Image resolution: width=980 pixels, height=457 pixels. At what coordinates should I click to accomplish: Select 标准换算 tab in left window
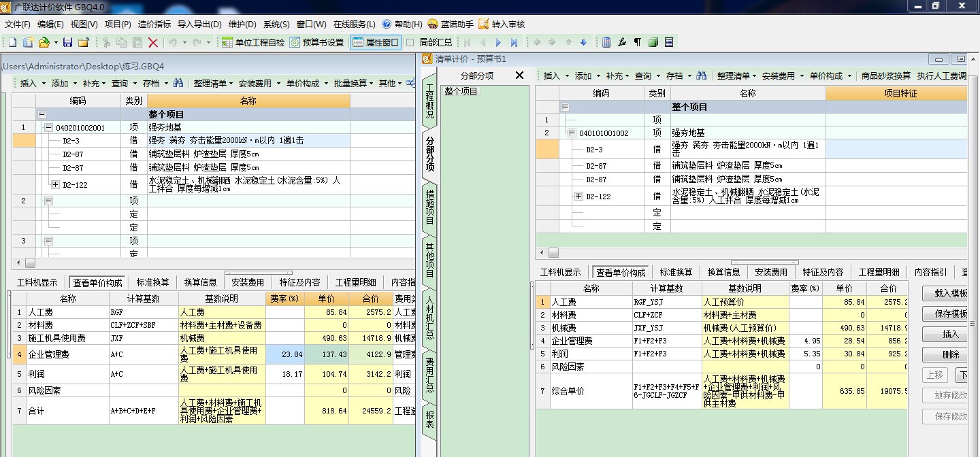click(x=152, y=282)
